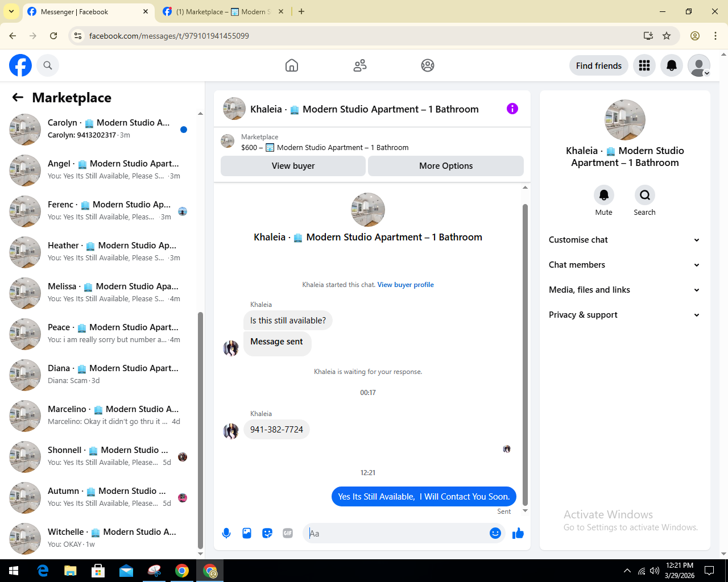
Task: Open Heather's conversation
Action: click(x=100, y=252)
